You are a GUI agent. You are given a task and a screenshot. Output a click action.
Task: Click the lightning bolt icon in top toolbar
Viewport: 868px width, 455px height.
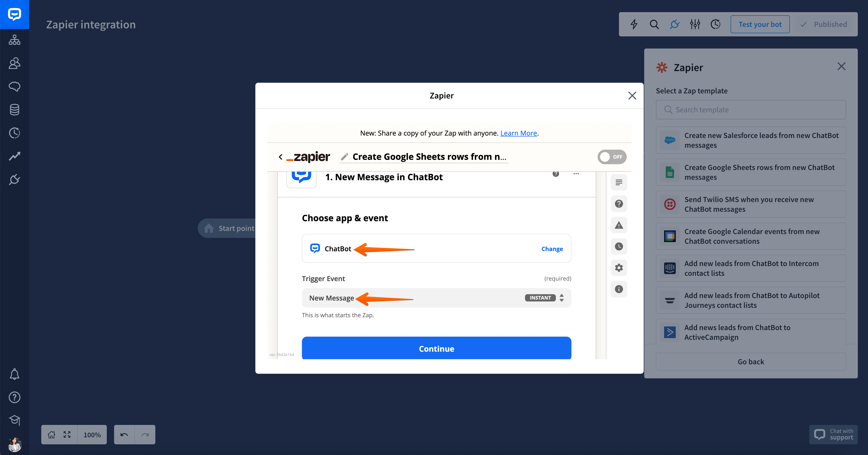(634, 24)
